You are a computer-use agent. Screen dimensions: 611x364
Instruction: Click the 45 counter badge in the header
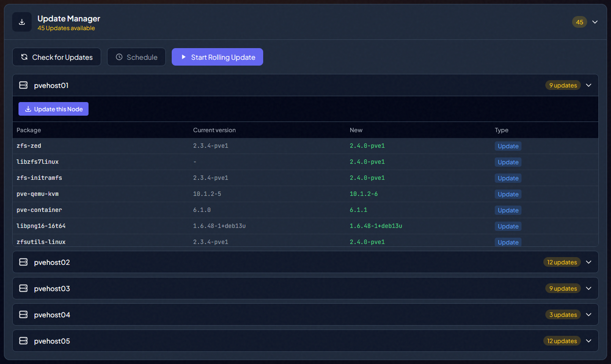[579, 22]
